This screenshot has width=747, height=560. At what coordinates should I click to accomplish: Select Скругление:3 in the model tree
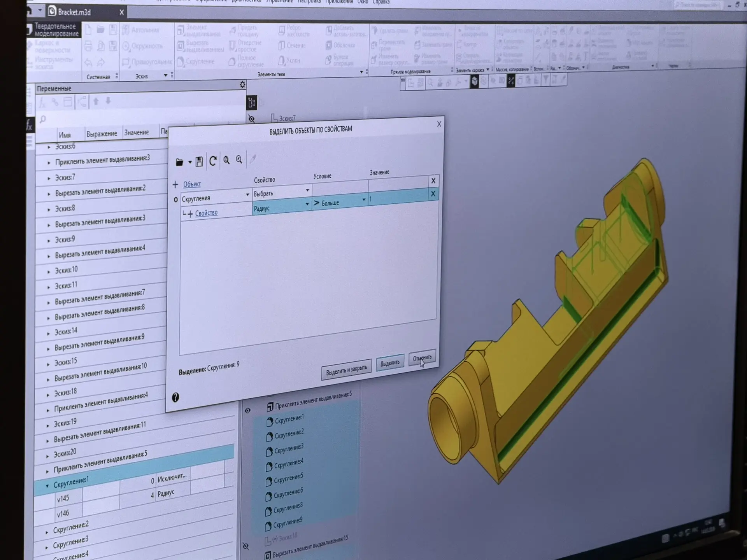(x=289, y=449)
